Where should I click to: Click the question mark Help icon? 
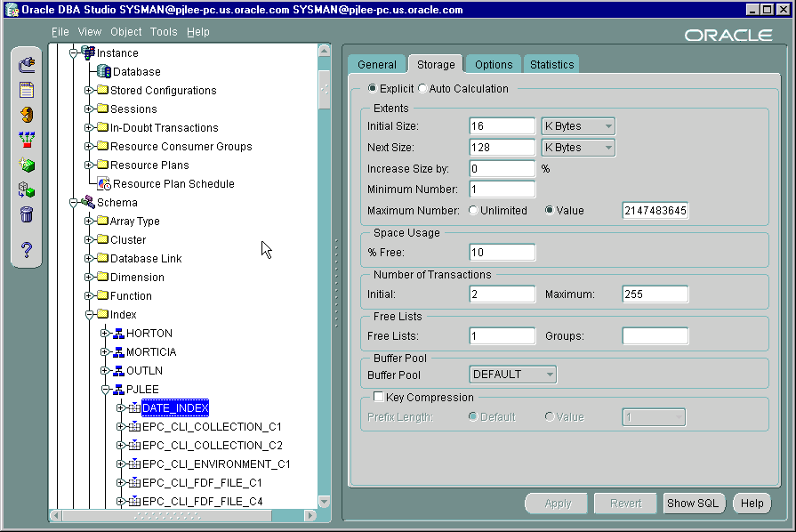(27, 250)
